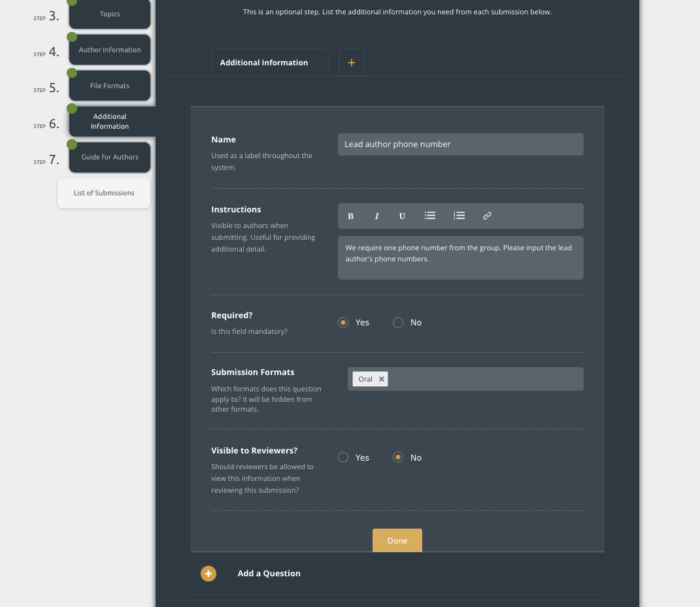Set Required to No
The height and width of the screenshot is (607, 700).
coord(398,323)
